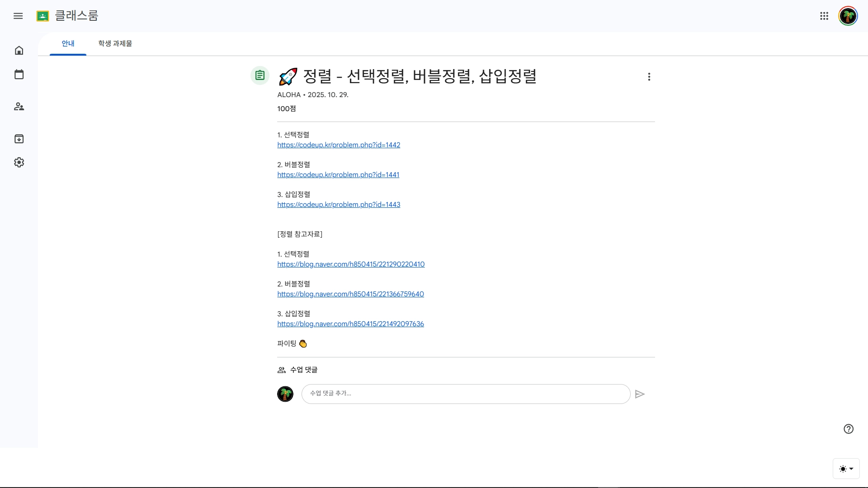This screenshot has width=868, height=488.
Task: Expand the brightness theme dropdown
Action: click(x=846, y=469)
